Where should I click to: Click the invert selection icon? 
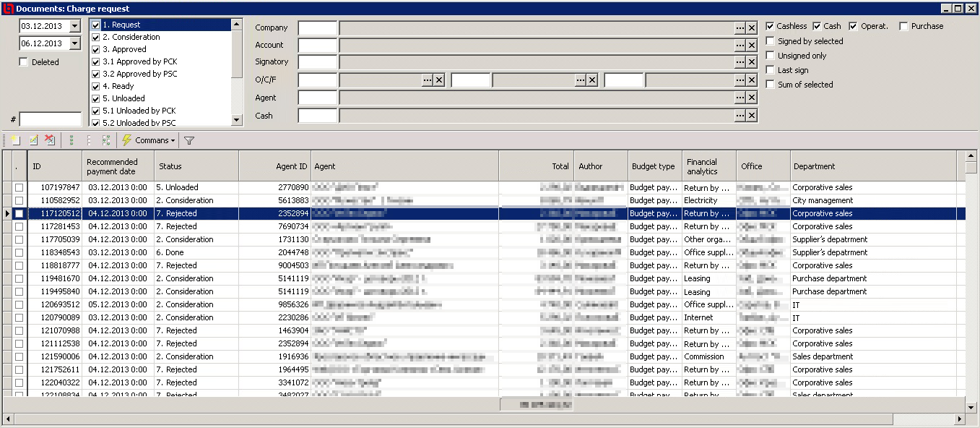[x=106, y=140]
